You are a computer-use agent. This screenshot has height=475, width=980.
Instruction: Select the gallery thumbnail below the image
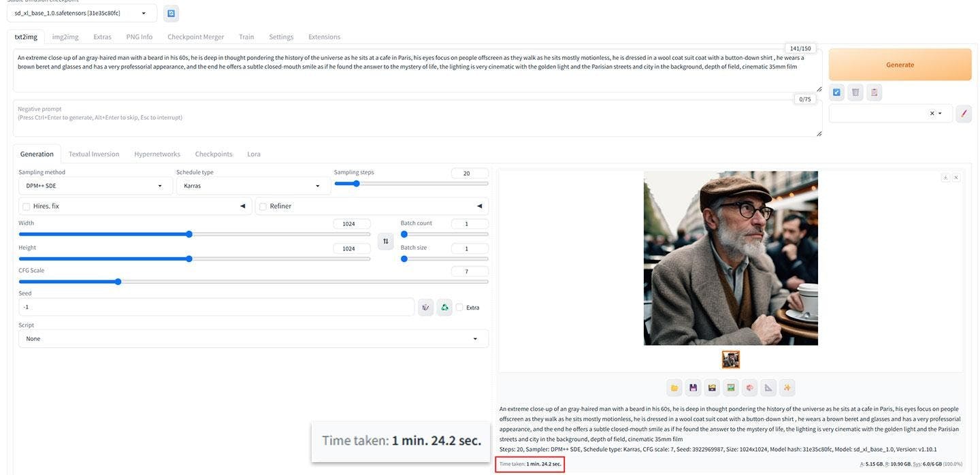pos(731,359)
